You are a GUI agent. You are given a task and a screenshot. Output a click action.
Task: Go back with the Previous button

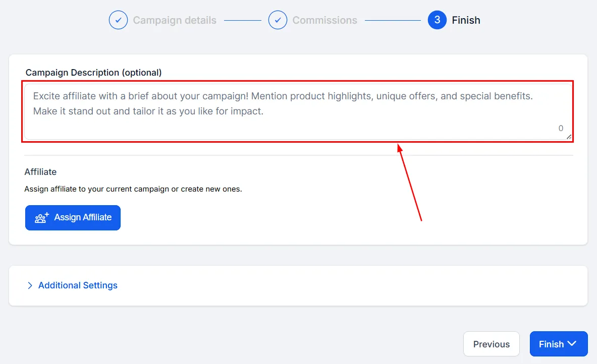tap(492, 344)
